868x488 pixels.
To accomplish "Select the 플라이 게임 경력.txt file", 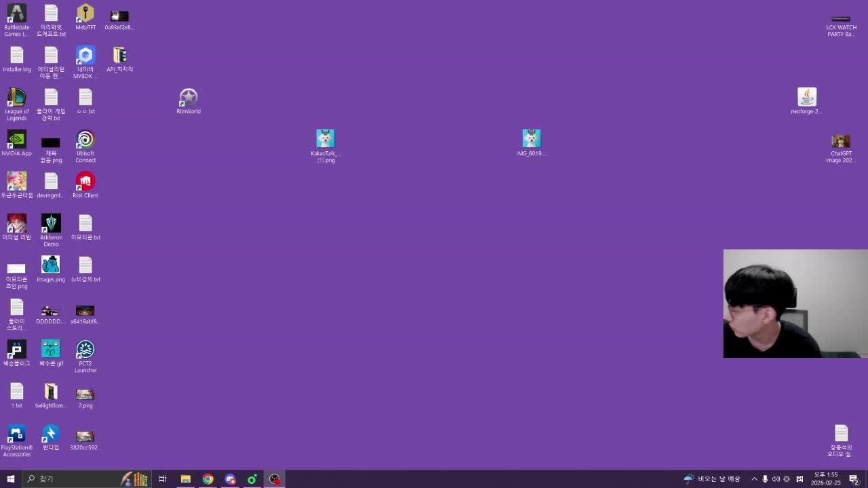I will [51, 104].
